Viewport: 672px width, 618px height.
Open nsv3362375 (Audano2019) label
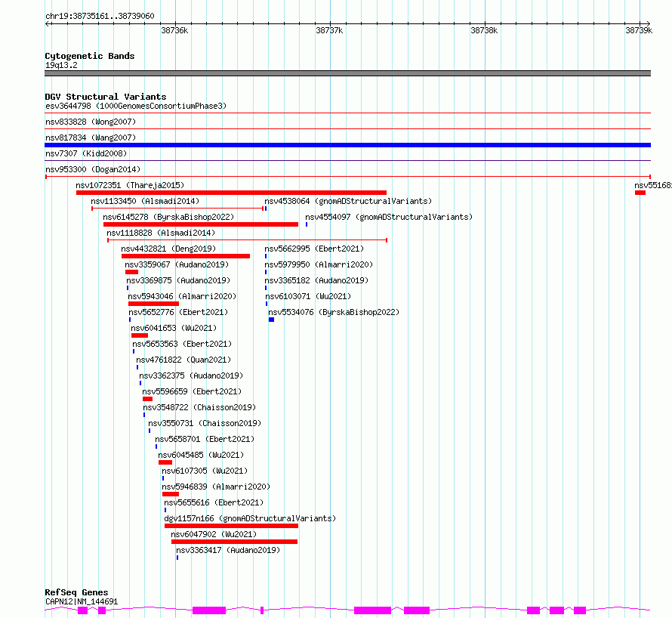pos(191,375)
